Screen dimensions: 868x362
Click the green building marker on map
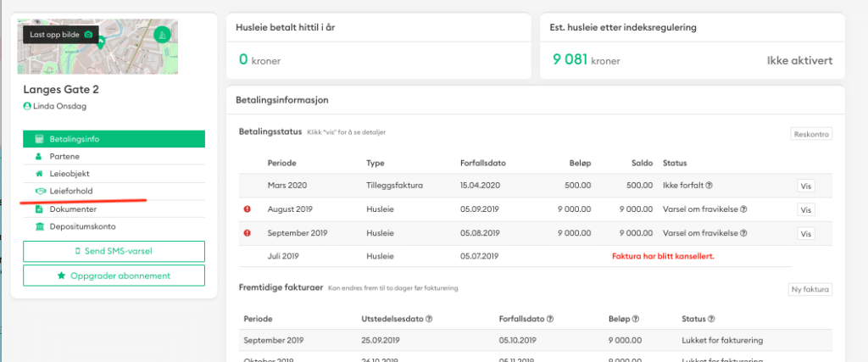point(161,34)
